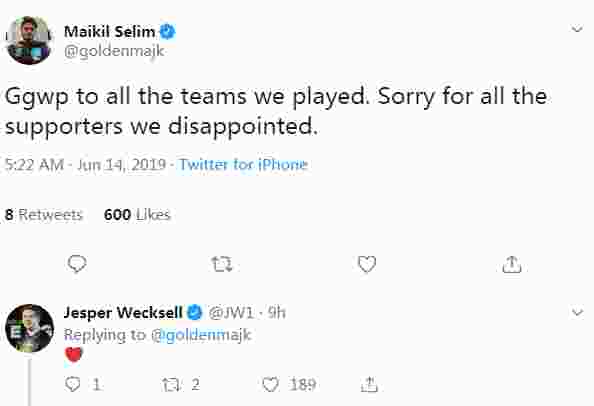Like Jesper Wecksell's reply
Viewport: 594px width, 406px height.
click(x=270, y=385)
